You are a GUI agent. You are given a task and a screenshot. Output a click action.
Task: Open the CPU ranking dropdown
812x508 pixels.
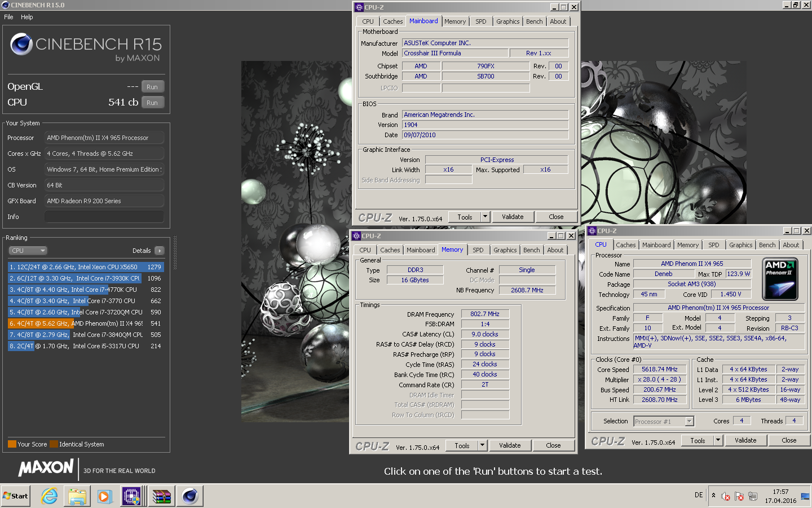[28, 251]
